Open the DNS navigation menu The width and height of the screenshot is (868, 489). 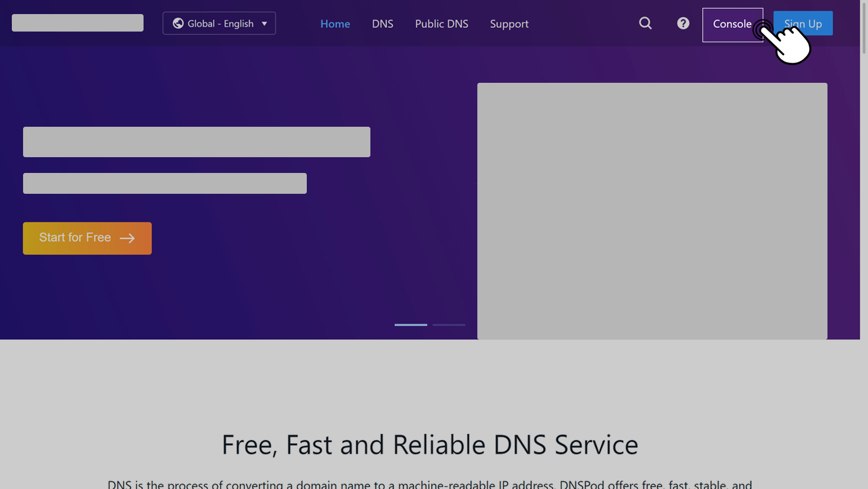point(382,24)
